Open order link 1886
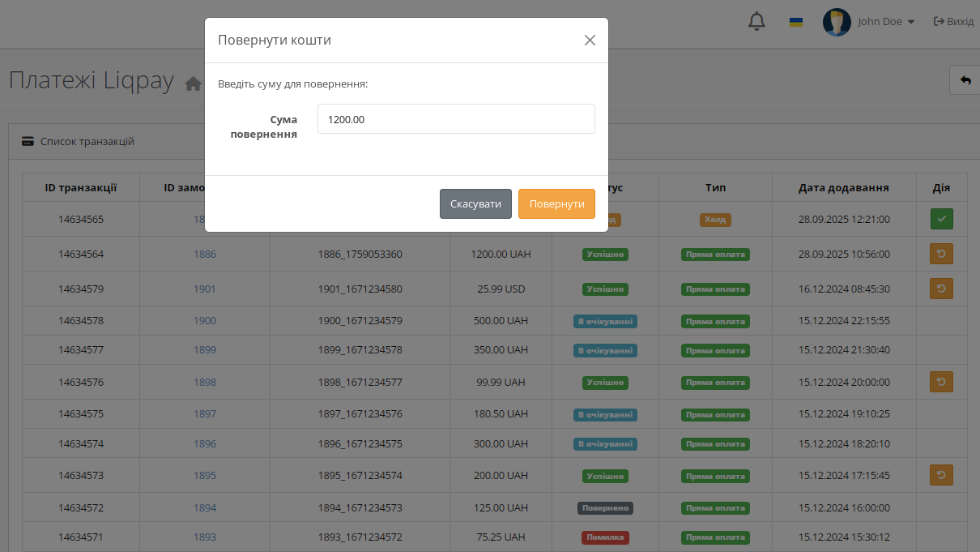 [205, 254]
